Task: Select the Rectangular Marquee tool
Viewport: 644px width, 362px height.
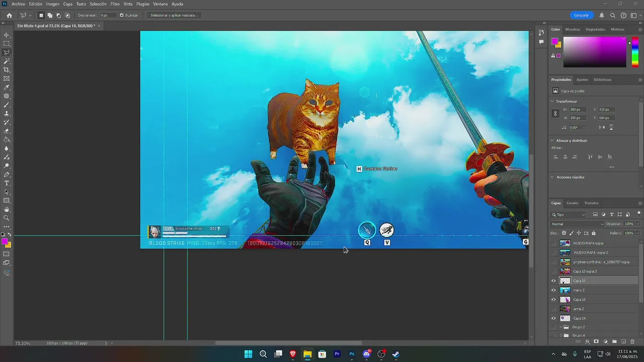Action: coord(7,44)
